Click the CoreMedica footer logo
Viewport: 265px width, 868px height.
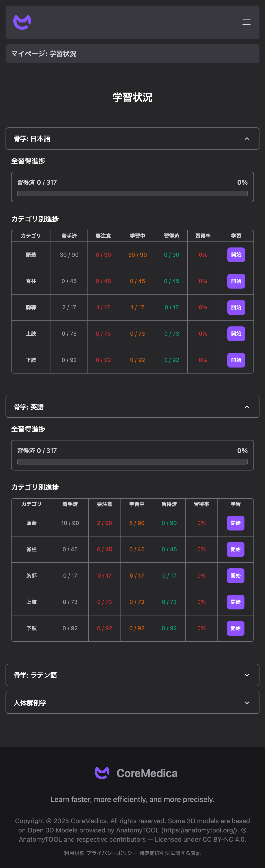[136, 773]
